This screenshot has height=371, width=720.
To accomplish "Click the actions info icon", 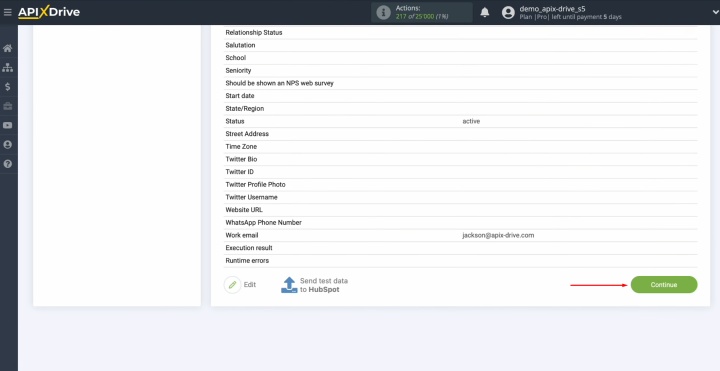I will 383,12.
